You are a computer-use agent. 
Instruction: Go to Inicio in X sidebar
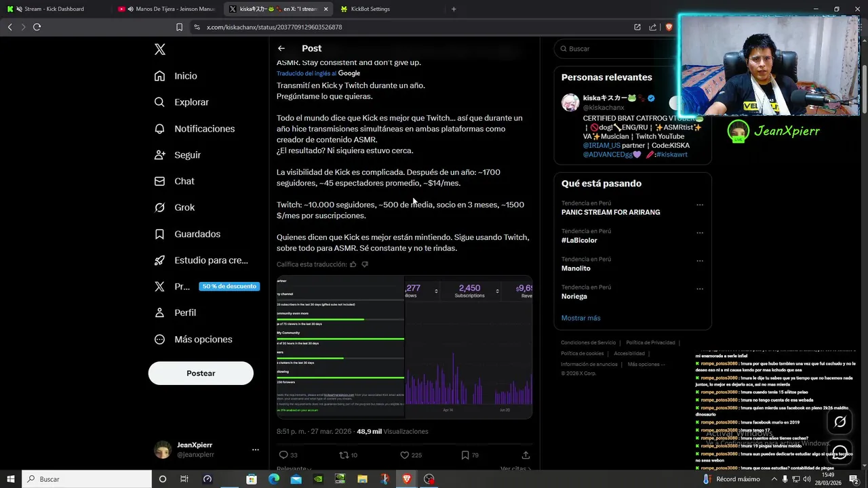(x=176, y=76)
